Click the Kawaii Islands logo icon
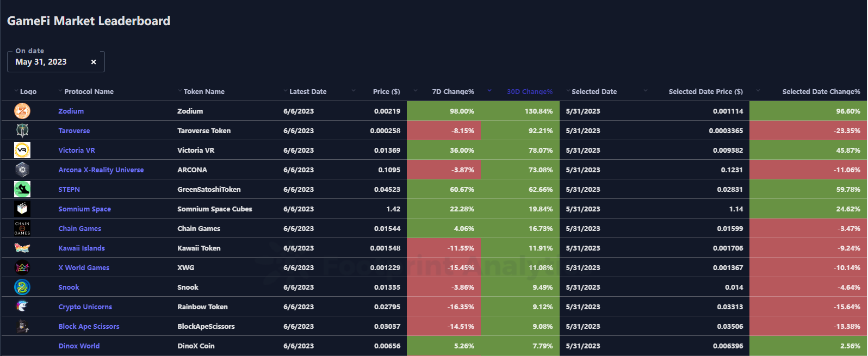The height and width of the screenshot is (356, 868). (22, 248)
